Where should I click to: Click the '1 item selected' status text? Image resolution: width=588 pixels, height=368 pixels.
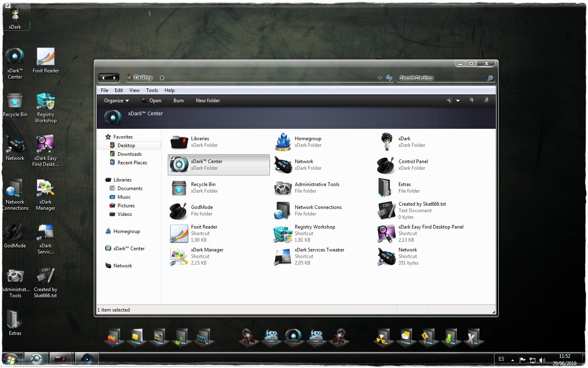[114, 310]
